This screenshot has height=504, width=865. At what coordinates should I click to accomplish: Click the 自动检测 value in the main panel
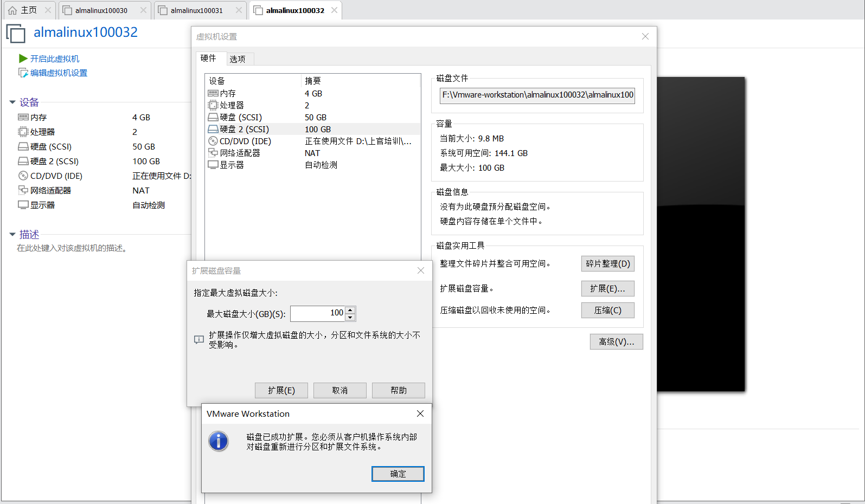149,205
